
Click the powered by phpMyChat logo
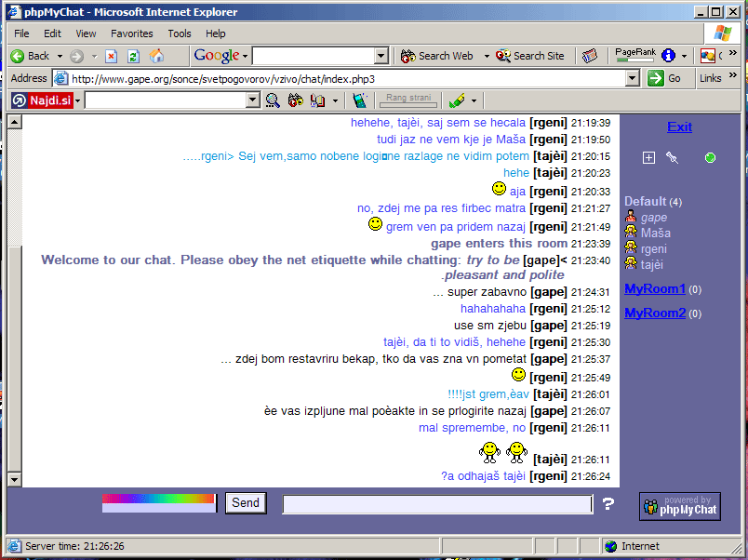(x=680, y=506)
